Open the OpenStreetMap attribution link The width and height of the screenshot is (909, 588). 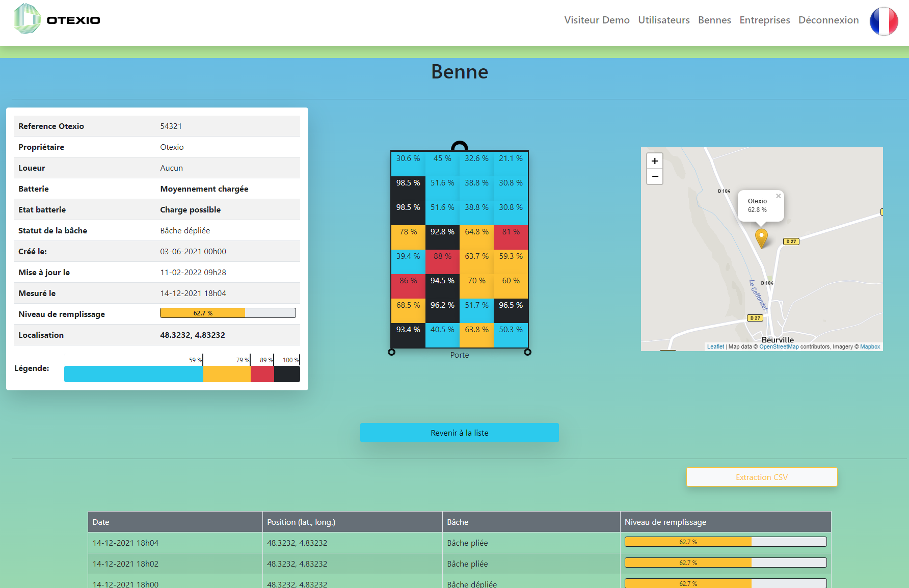pyautogui.click(x=779, y=346)
